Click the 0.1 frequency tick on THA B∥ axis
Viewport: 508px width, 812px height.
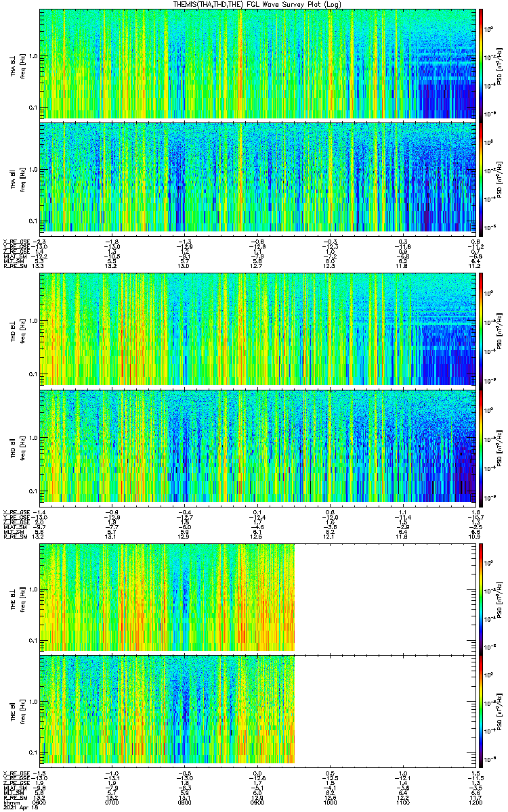click(x=33, y=221)
